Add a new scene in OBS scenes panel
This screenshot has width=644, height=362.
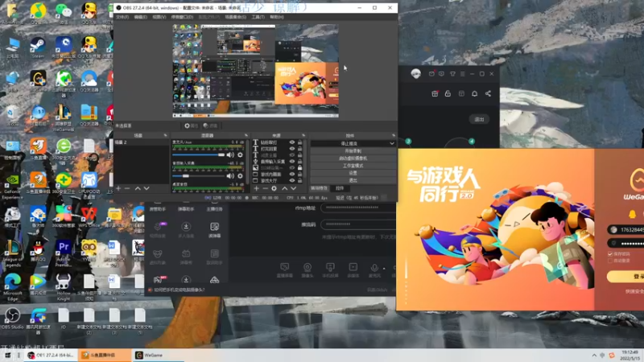pyautogui.click(x=118, y=188)
